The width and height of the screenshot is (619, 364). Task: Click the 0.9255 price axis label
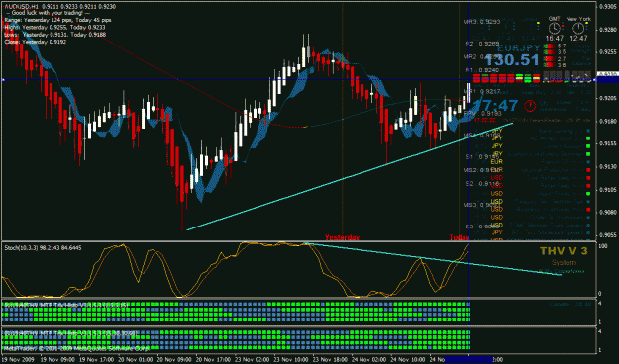pyautogui.click(x=608, y=52)
